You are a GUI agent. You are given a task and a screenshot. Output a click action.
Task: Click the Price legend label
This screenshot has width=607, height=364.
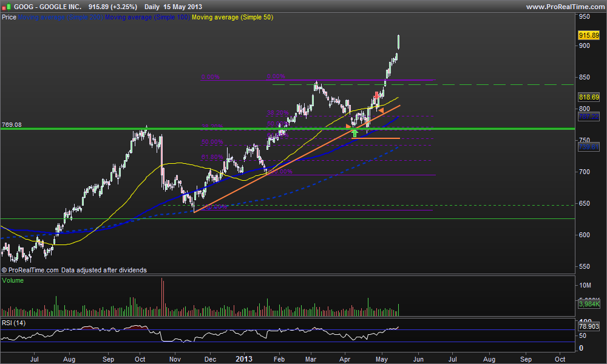tap(9, 18)
